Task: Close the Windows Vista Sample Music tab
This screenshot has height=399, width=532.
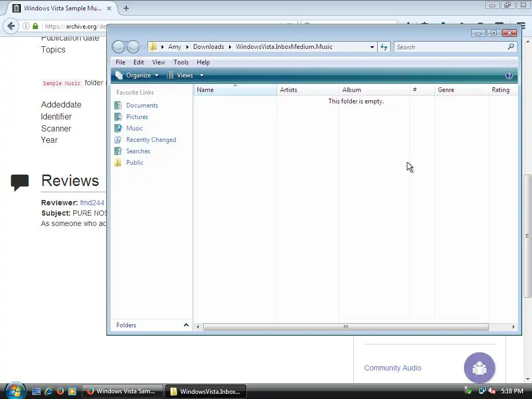Action: [109, 8]
